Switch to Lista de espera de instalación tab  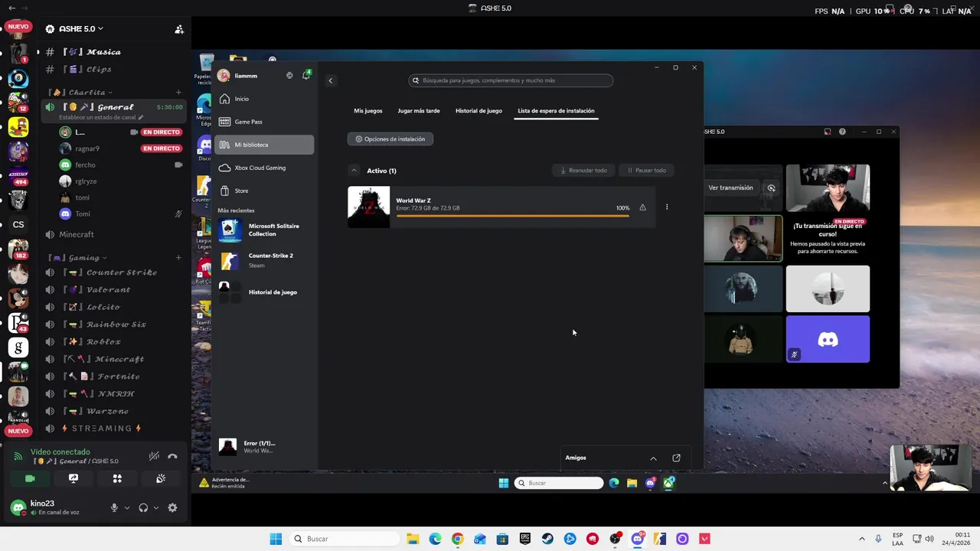[556, 111]
